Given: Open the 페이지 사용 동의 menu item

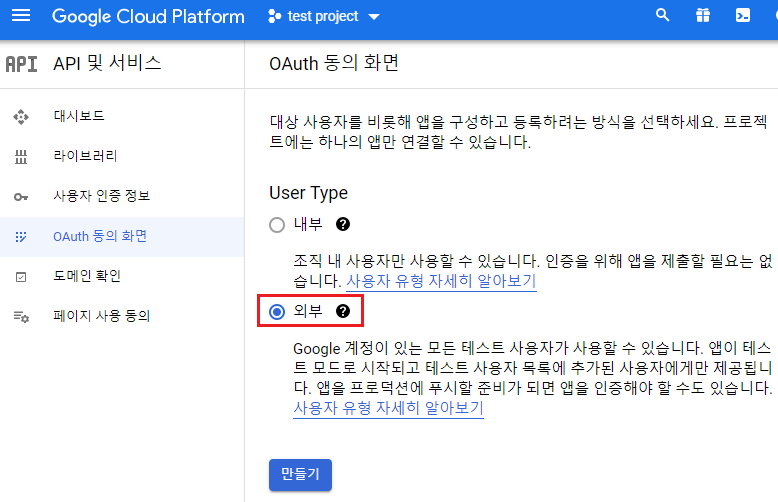Looking at the screenshot, I should coord(122,316).
